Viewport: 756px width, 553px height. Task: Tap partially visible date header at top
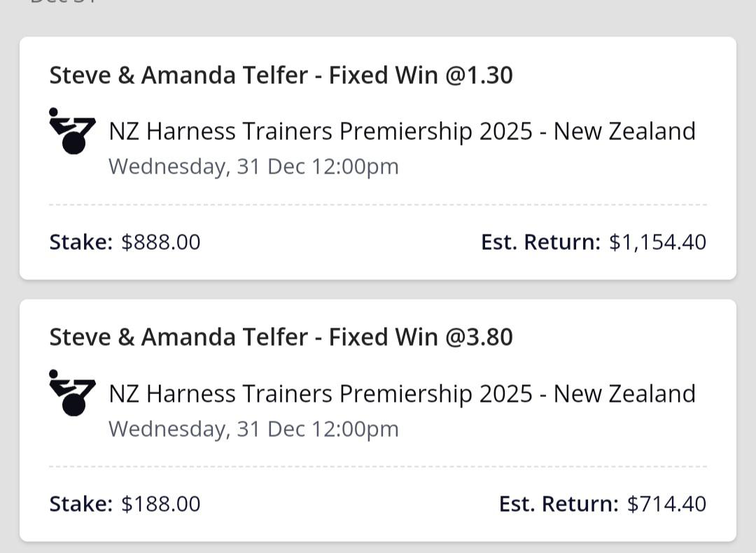click(63, 2)
